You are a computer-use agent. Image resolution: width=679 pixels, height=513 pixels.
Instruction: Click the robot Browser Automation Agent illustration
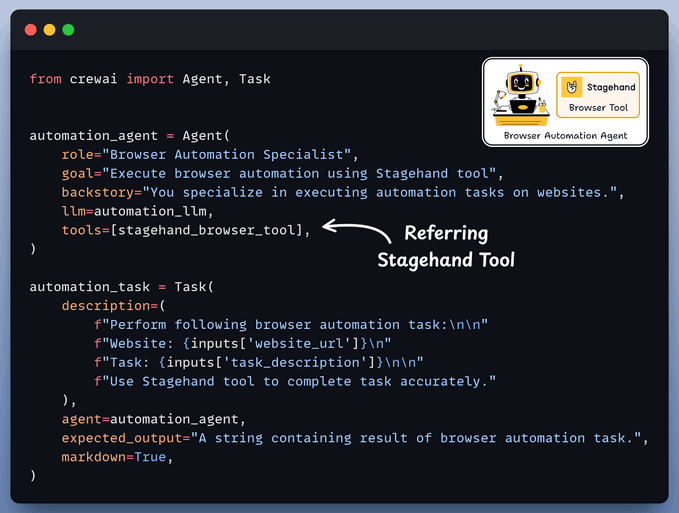pyautogui.click(x=521, y=95)
